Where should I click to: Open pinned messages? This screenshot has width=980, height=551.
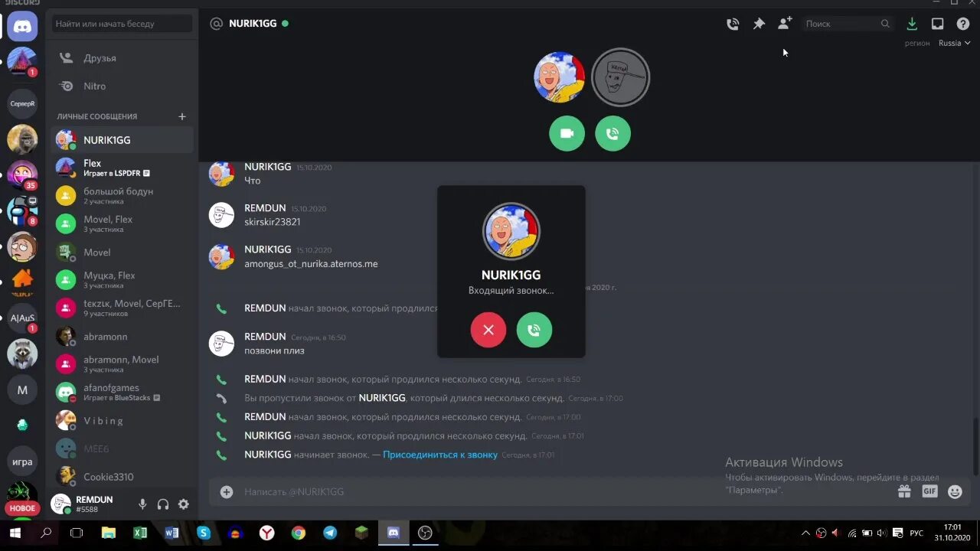(x=759, y=24)
